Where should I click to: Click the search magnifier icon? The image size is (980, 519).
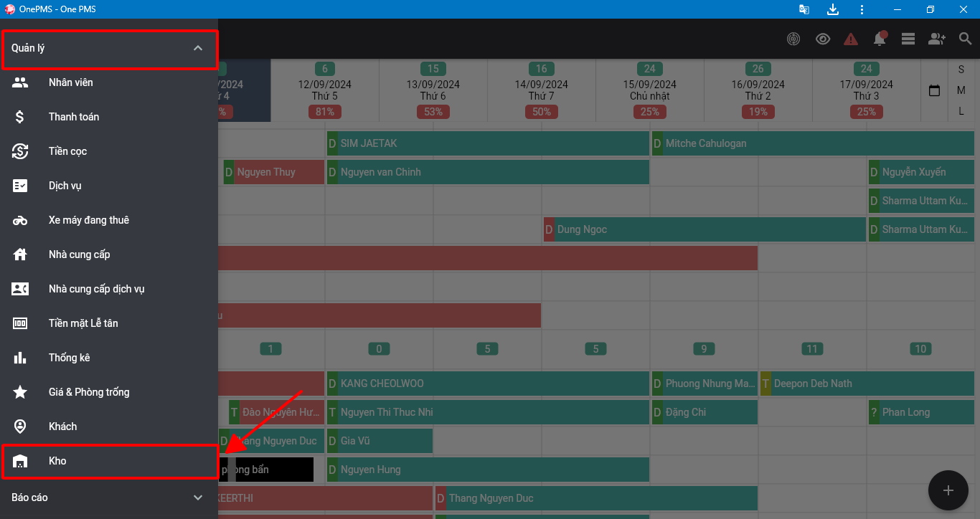click(x=966, y=39)
